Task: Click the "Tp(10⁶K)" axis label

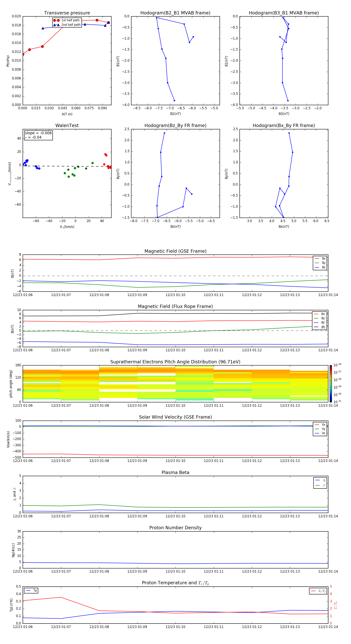Action: tap(11, 605)
